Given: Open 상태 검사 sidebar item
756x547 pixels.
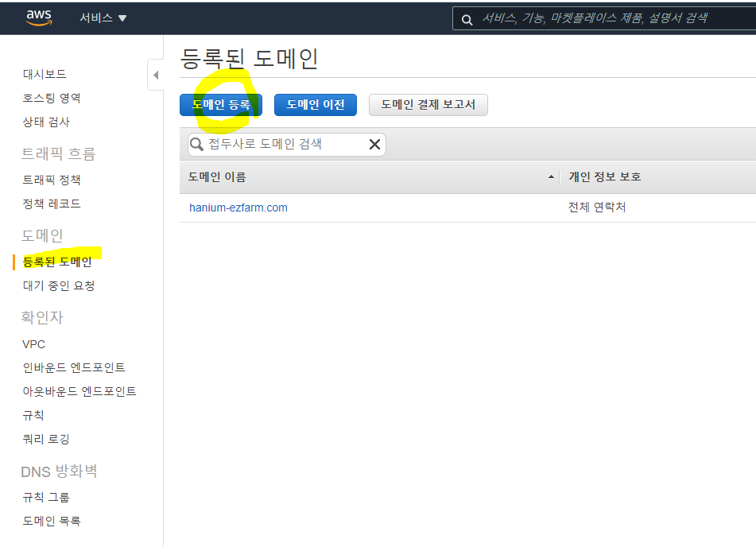Looking at the screenshot, I should click(46, 122).
